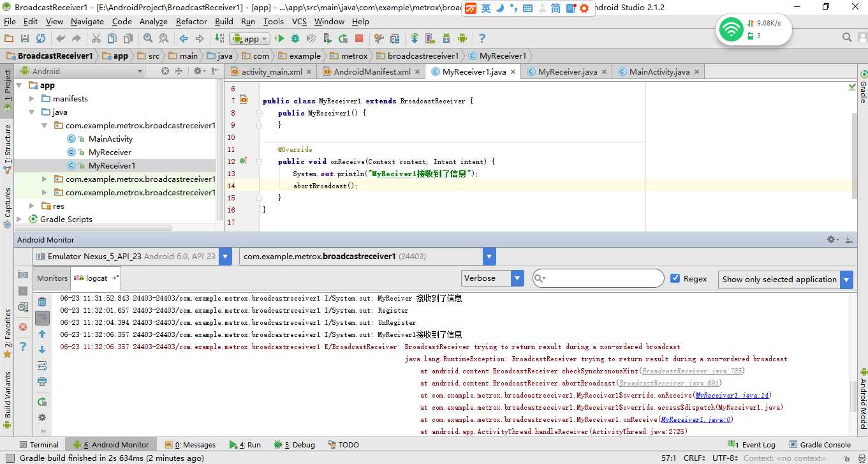Click the Make Project icon

click(x=219, y=38)
